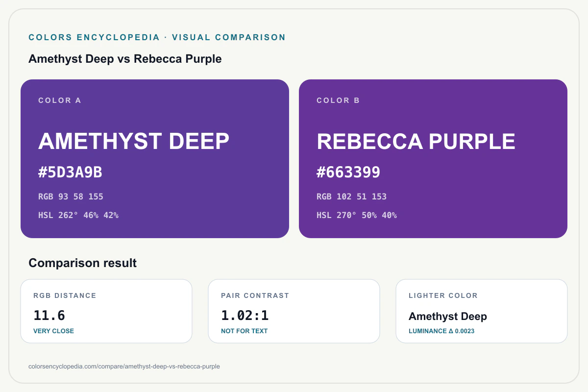Screen dimensions: 588x392
Task: Open the Lighter Color result card
Action: click(482, 311)
